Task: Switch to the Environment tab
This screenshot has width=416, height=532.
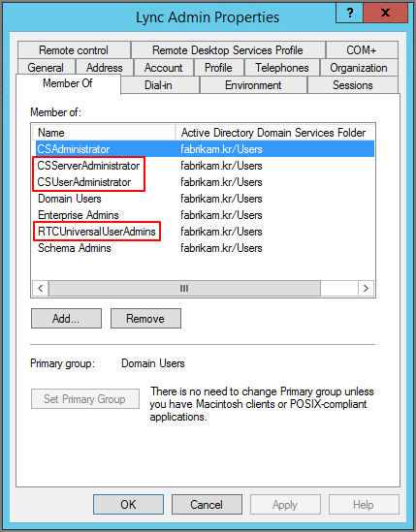Action: pos(253,85)
